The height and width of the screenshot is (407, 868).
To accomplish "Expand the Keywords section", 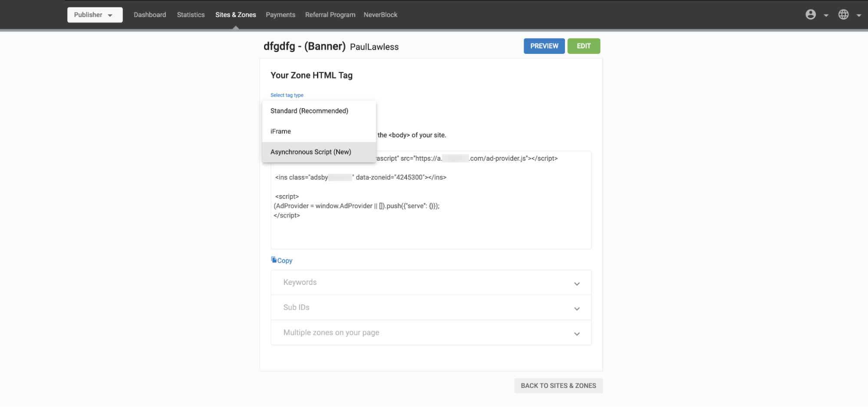I will pos(430,283).
